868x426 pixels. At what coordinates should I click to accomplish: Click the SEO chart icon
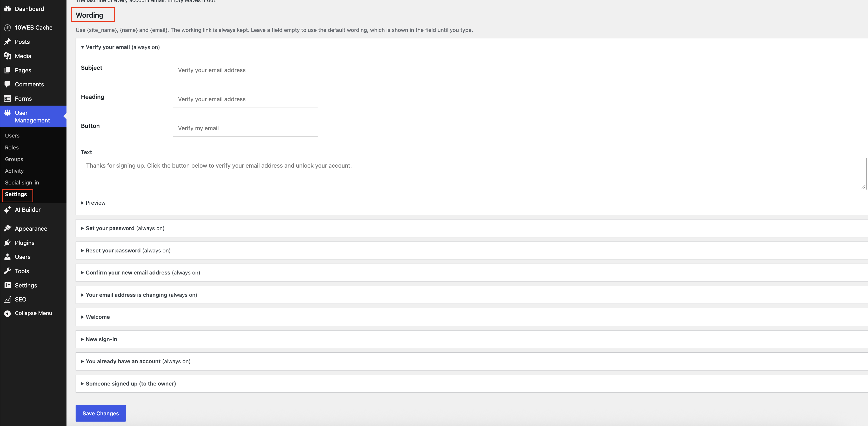click(8, 299)
